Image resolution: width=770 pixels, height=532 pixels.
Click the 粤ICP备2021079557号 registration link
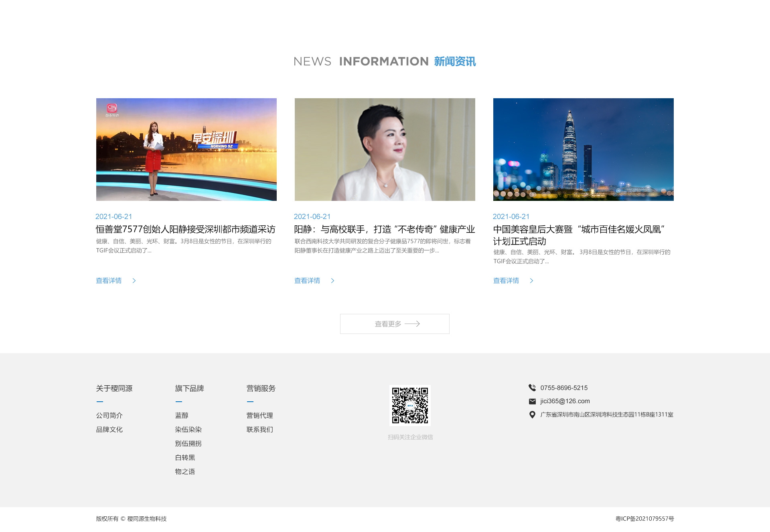click(644, 519)
